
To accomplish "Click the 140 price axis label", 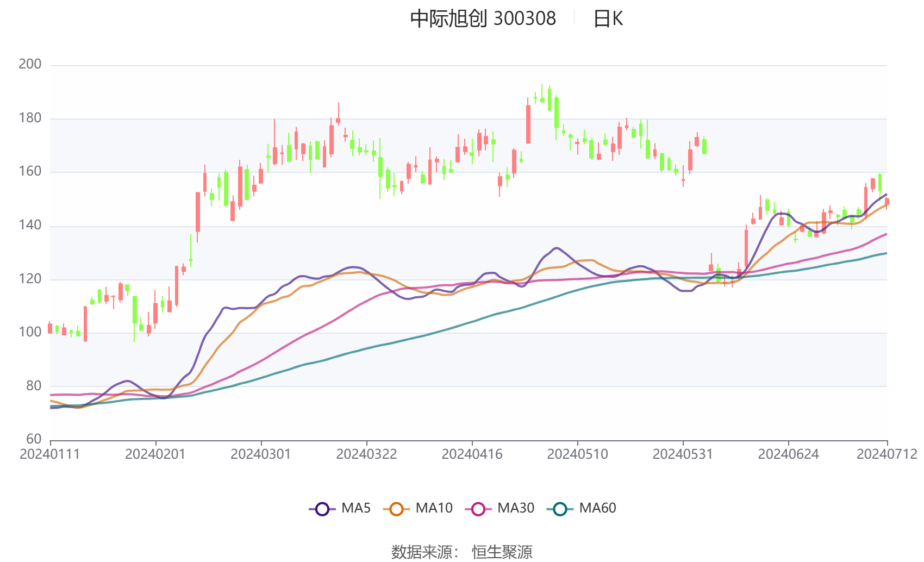I will pyautogui.click(x=30, y=225).
